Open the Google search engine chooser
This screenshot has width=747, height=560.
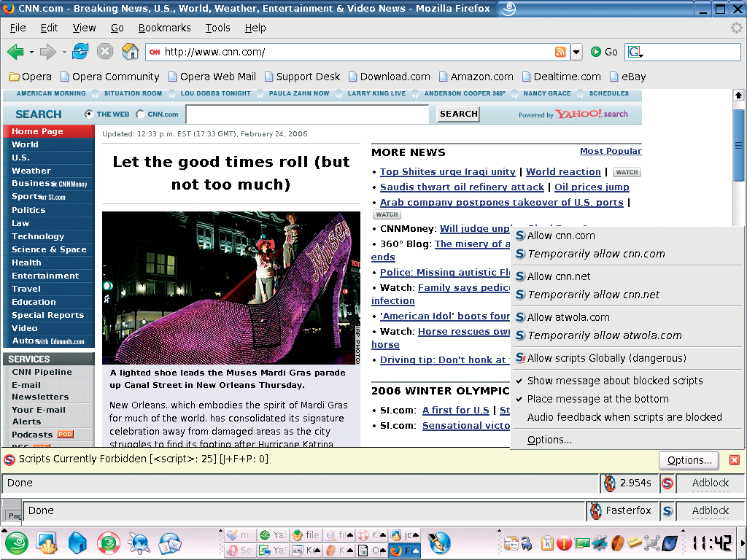click(x=635, y=52)
